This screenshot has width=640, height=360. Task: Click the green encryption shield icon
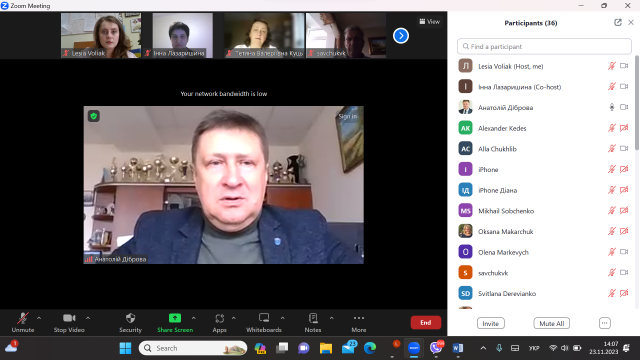click(x=93, y=116)
